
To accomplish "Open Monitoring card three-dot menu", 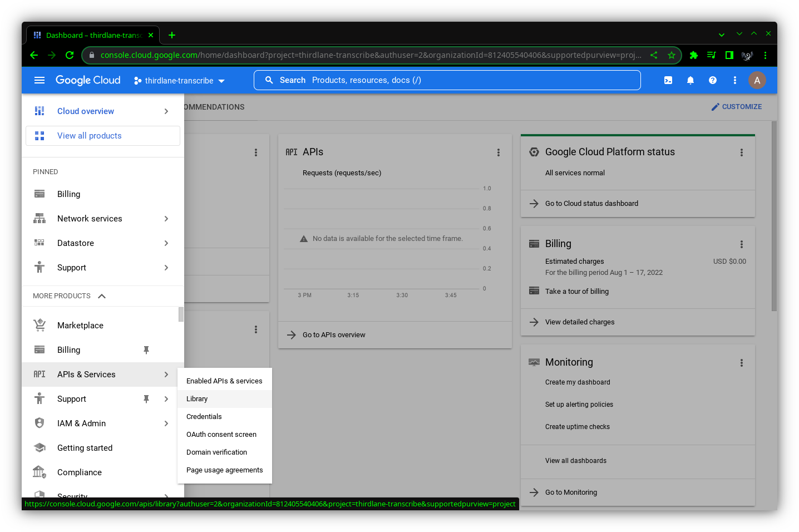I will click(x=742, y=363).
